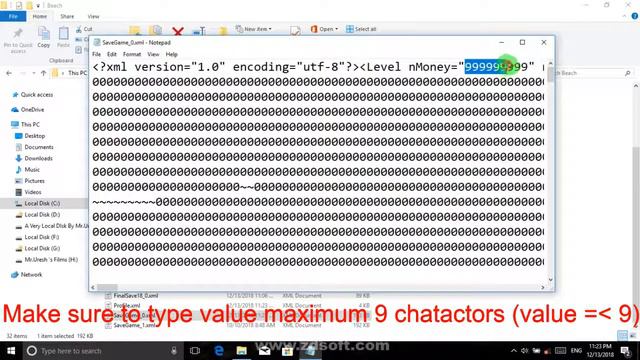
Task: Open the Windows Start menu
Action: 11,351
